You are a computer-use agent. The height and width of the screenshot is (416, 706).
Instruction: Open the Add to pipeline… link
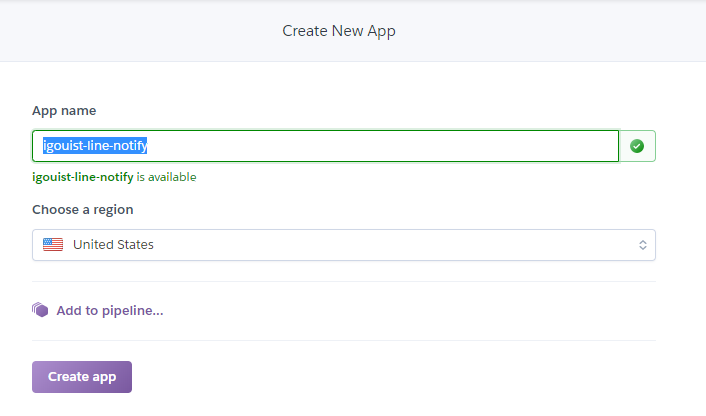point(109,310)
